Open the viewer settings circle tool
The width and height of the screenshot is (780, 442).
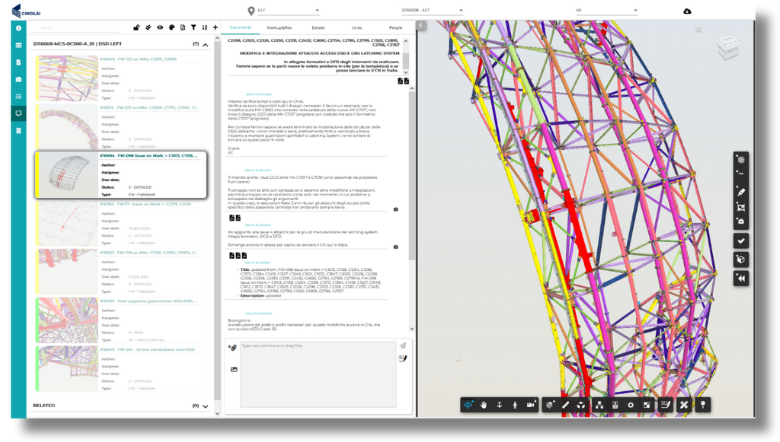click(631, 405)
